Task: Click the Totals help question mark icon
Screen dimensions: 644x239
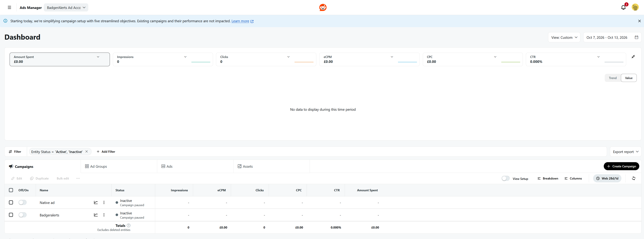Action: [129, 226]
